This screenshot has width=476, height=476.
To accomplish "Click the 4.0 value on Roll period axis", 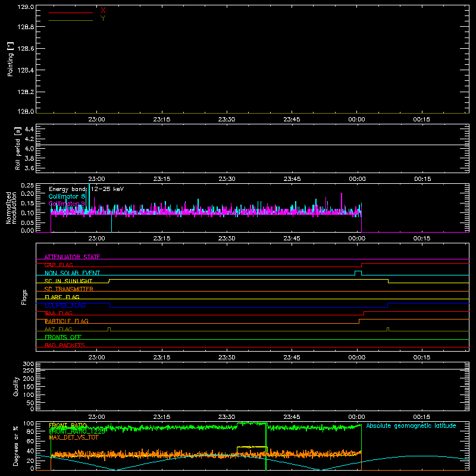I will tap(29, 149).
